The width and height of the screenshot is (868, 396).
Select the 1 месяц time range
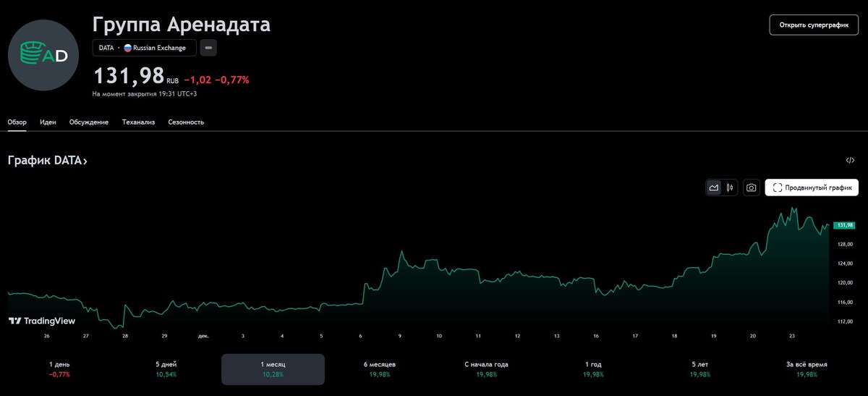273,369
